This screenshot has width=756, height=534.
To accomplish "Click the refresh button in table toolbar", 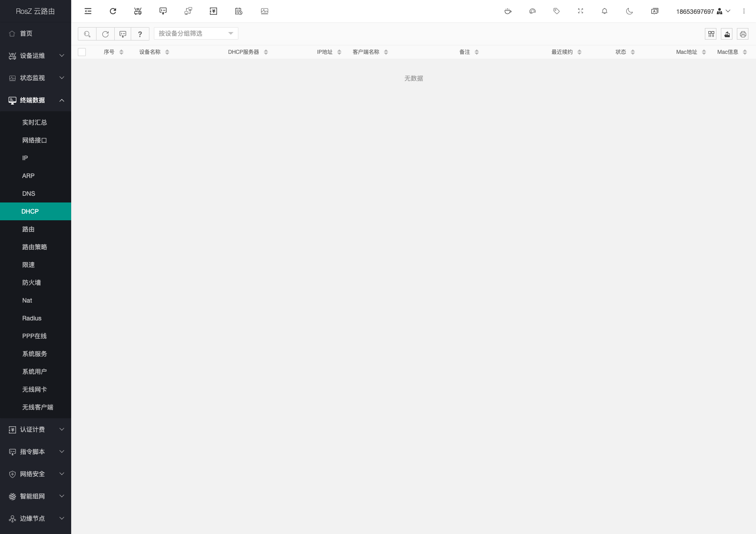I will point(105,34).
